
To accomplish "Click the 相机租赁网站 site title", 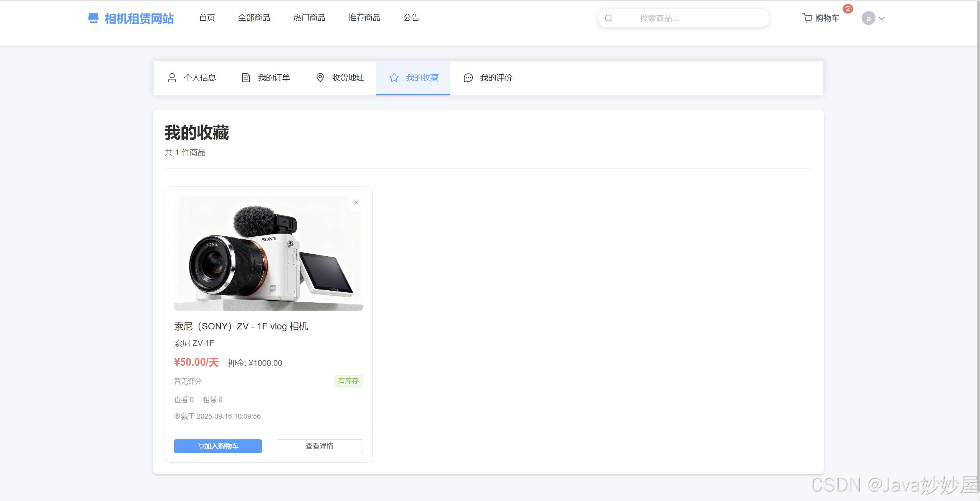I will pyautogui.click(x=139, y=18).
